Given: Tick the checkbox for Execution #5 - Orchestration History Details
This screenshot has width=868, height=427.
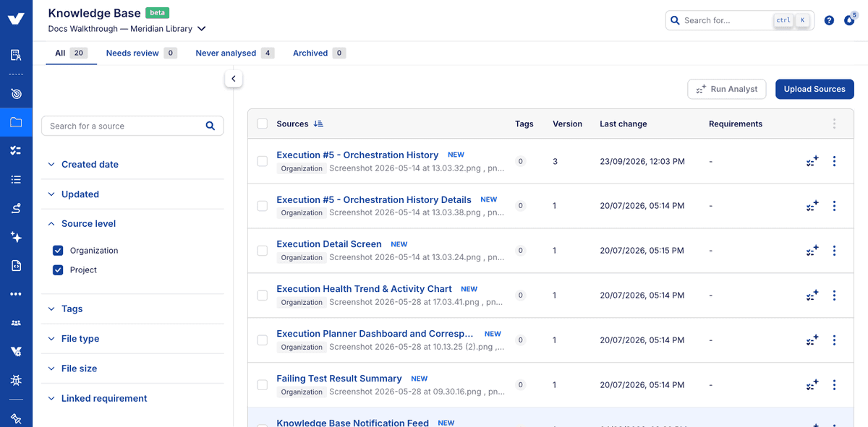Looking at the screenshot, I should pyautogui.click(x=262, y=206).
